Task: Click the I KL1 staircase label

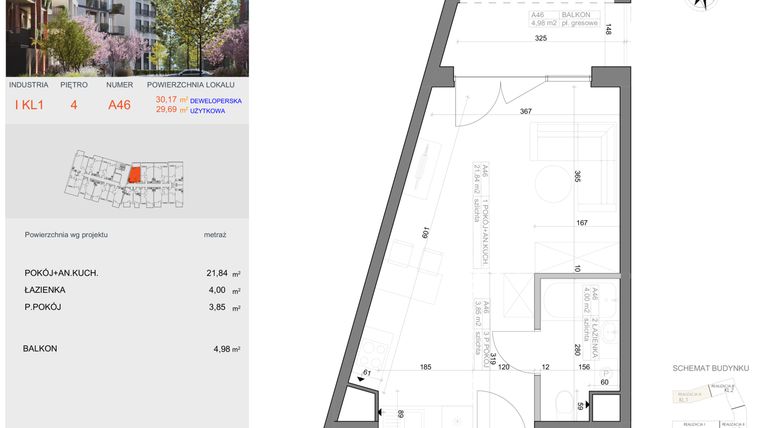Action: click(x=30, y=104)
